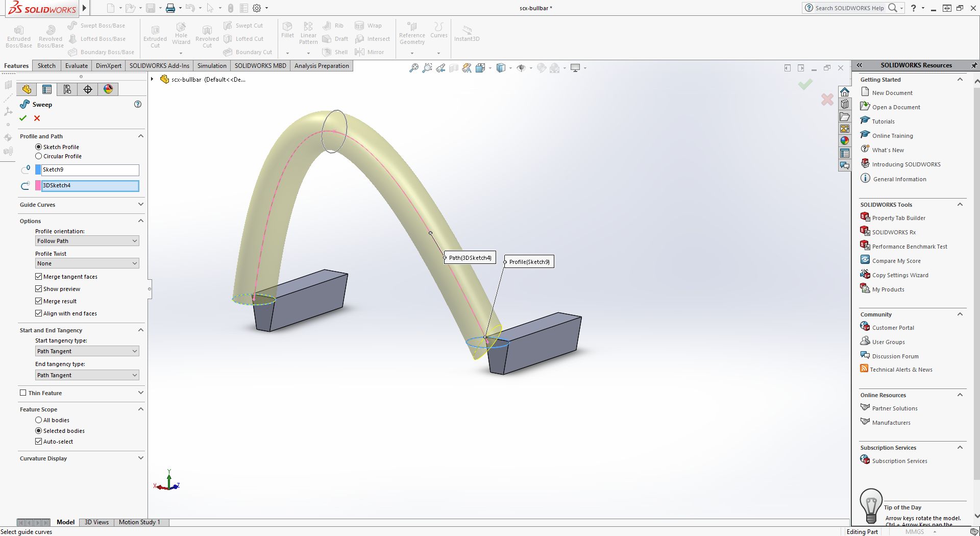Click the Shell feature icon
The height and width of the screenshot is (536, 980).
pyautogui.click(x=335, y=52)
